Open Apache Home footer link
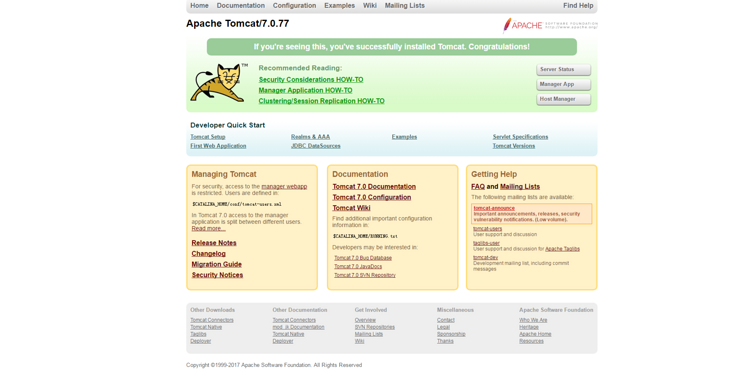The width and height of the screenshot is (732, 392). coord(535,334)
